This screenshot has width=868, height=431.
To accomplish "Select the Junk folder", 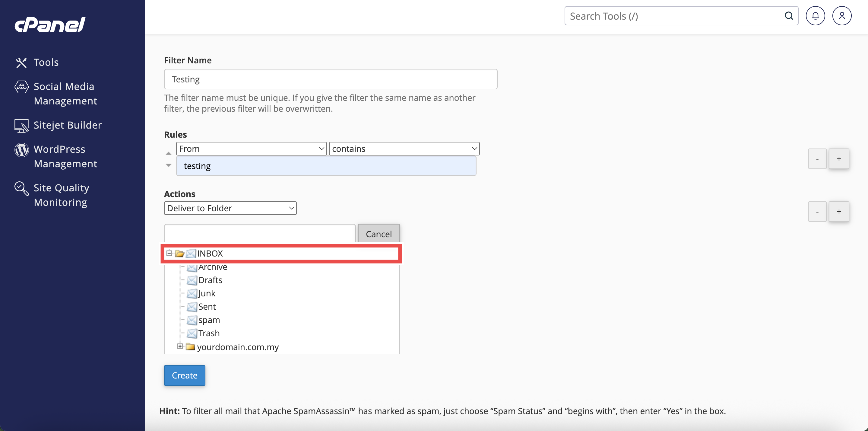I will 206,293.
